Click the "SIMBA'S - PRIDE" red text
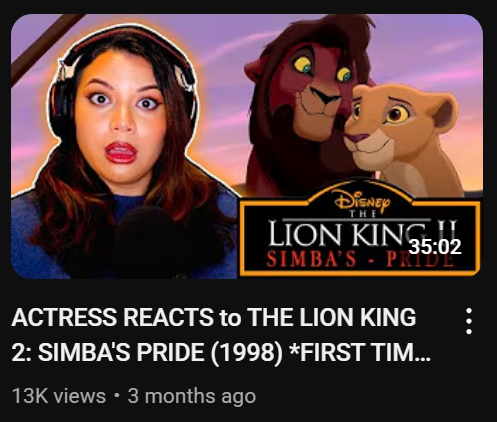Viewport: 497px width, 422px height. point(360,259)
